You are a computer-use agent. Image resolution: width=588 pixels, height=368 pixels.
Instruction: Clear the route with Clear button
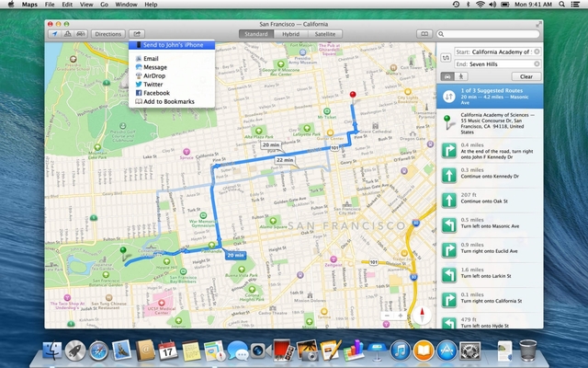(526, 76)
